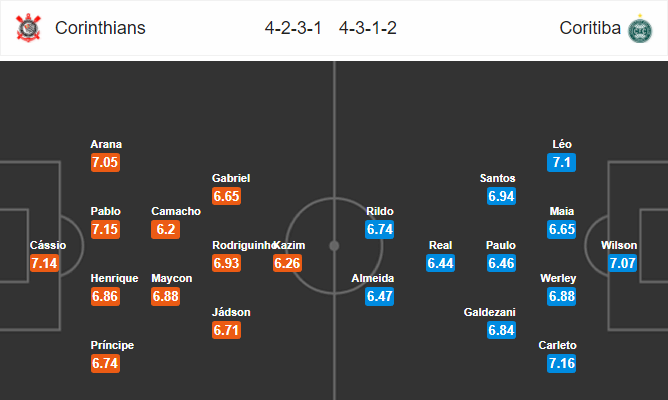Click Rildo's 6.74 rating badge
This screenshot has width=668, height=400.
(x=380, y=230)
